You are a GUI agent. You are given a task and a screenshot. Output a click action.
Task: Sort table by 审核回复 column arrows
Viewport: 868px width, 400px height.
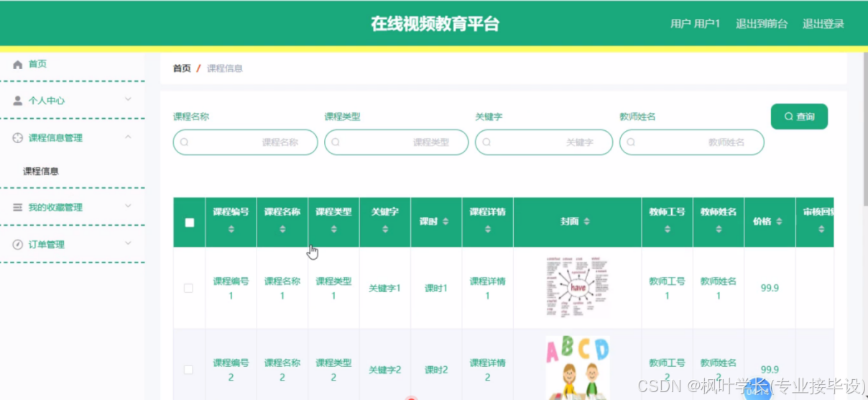click(821, 229)
